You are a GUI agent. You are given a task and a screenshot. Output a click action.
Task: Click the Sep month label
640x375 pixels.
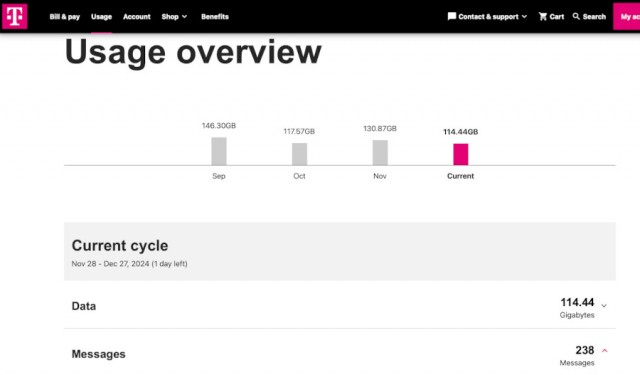(x=219, y=176)
